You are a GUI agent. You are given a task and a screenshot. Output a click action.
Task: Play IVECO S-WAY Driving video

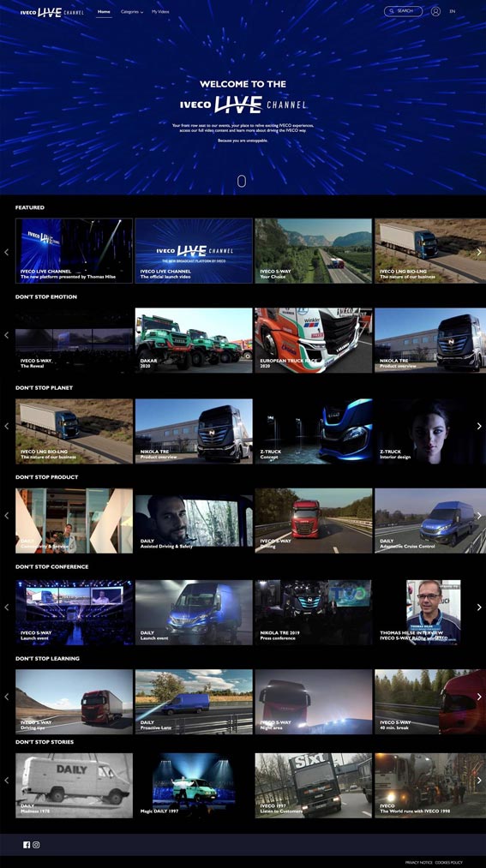pos(314,520)
